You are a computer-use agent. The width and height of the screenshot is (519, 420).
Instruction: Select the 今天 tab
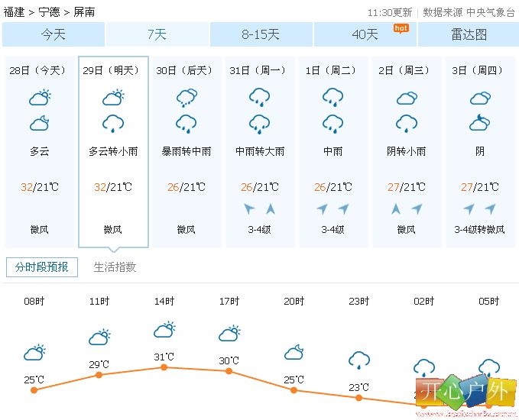click(x=54, y=34)
